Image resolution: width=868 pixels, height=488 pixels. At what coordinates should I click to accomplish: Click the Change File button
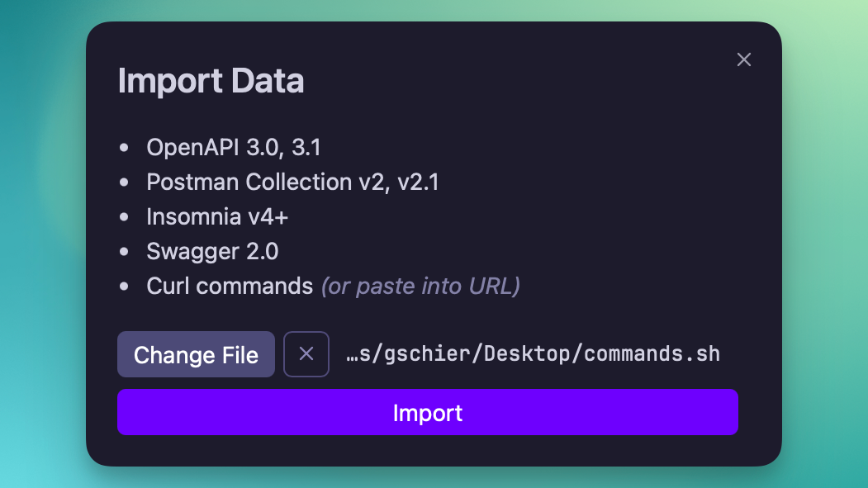coord(196,354)
